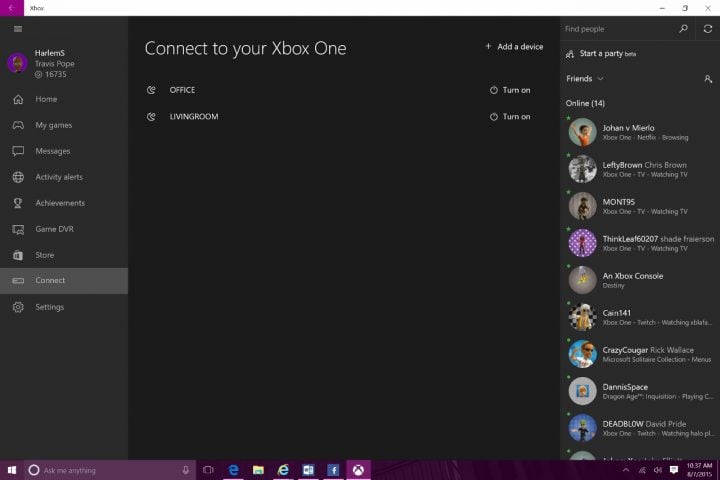Open Settings from the sidebar
The image size is (720, 480).
(x=64, y=307)
